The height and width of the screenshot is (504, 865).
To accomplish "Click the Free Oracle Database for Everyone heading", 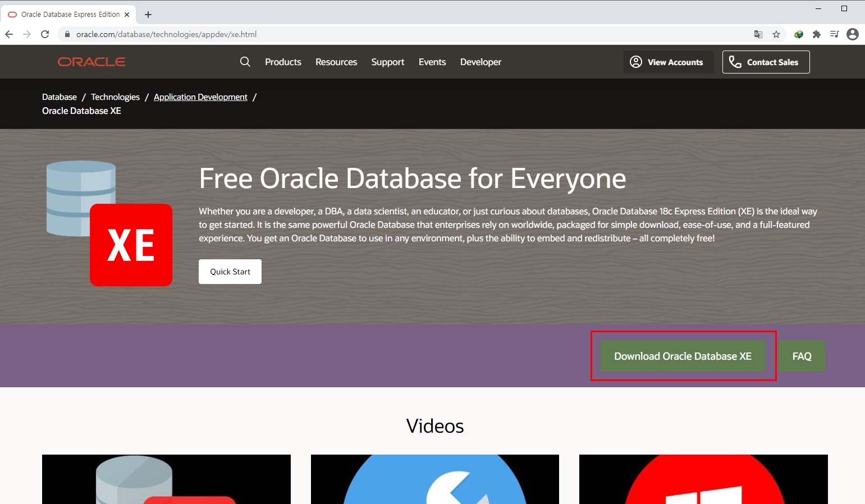I will (413, 178).
